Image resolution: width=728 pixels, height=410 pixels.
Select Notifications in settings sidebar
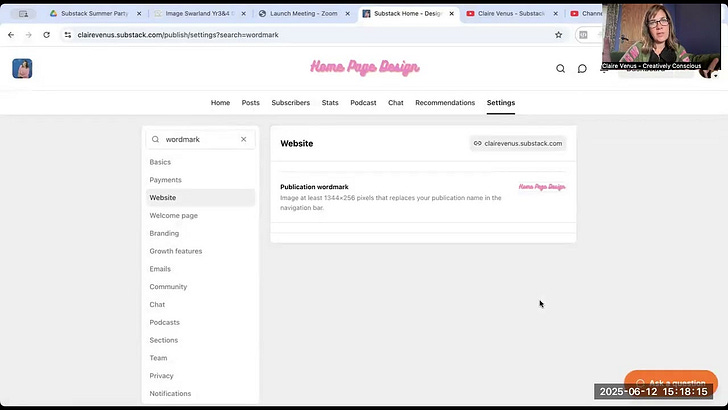coord(201,393)
